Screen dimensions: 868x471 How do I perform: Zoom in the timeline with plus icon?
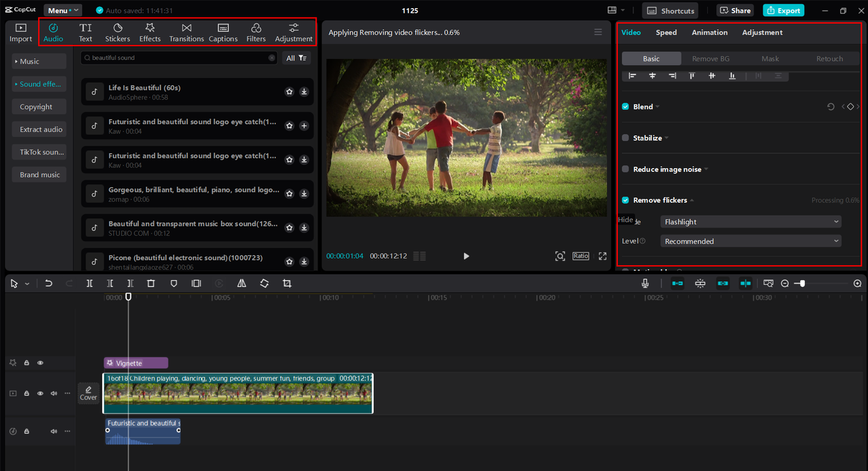857,283
